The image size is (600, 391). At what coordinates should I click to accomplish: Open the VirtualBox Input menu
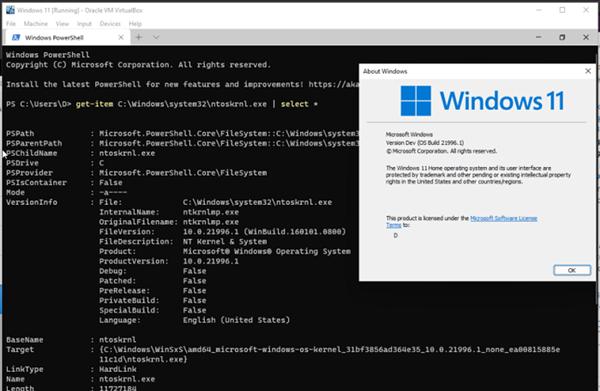84,24
